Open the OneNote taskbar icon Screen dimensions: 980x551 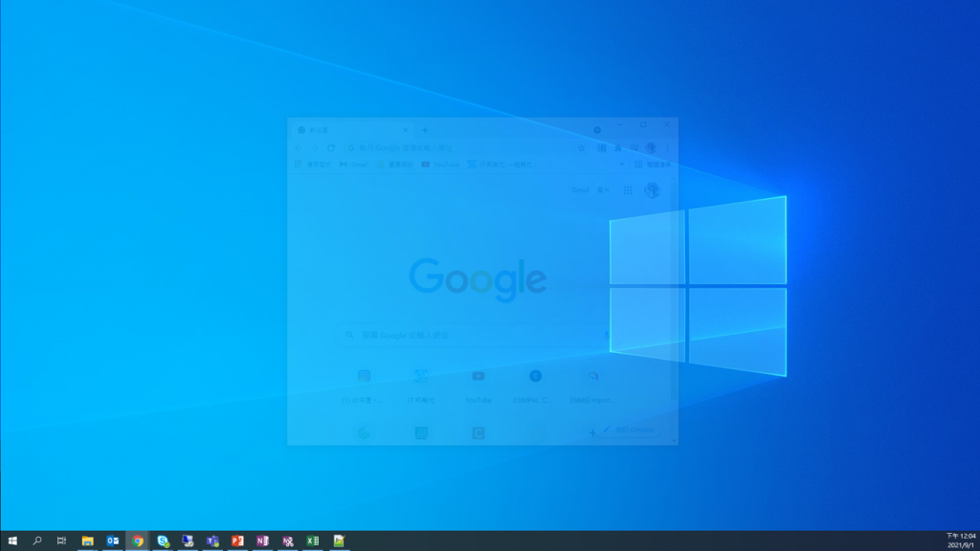click(x=262, y=541)
